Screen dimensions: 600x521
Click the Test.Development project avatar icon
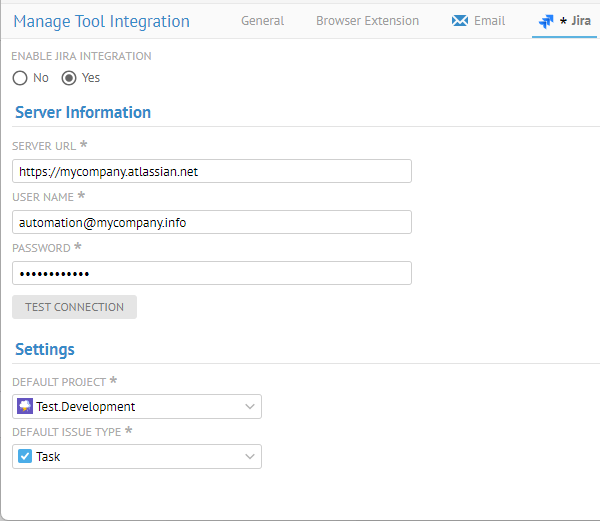(25, 406)
